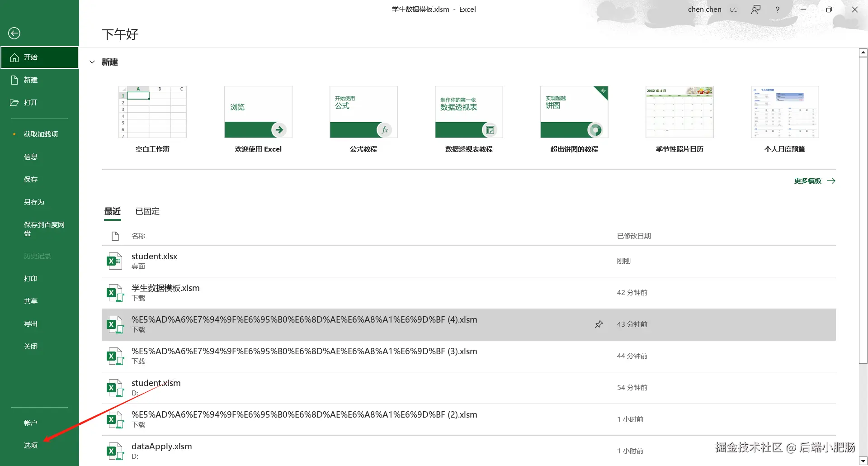Click the back arrow to return to workbook
Screen dimensions: 868x466
(14, 33)
